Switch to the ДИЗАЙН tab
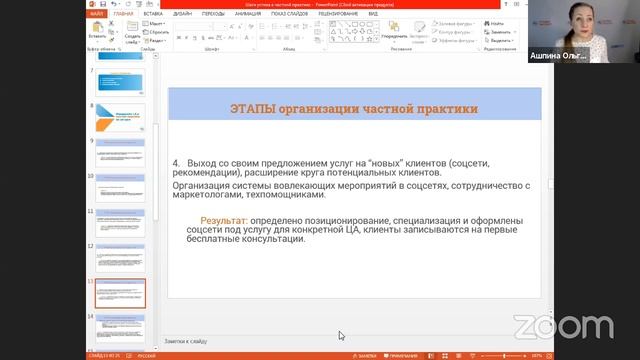The width and height of the screenshot is (640, 360). (x=182, y=14)
